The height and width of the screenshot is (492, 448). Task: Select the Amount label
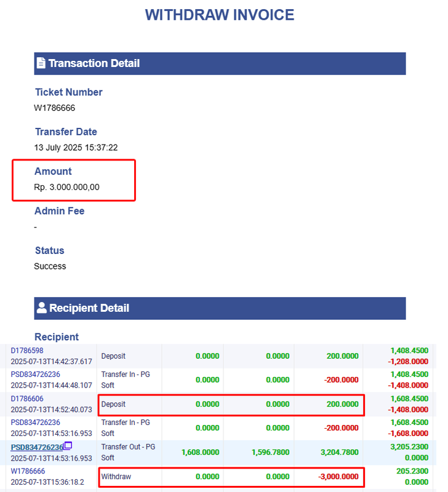(x=53, y=172)
